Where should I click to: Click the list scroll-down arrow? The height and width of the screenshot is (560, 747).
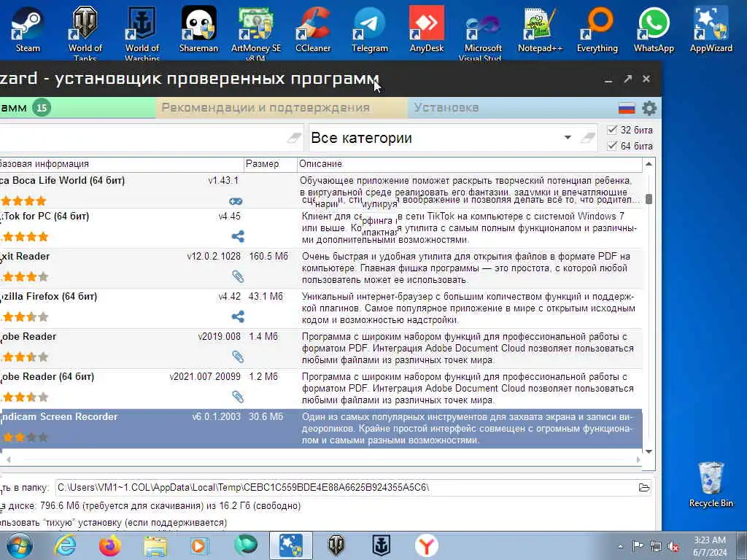649,451
